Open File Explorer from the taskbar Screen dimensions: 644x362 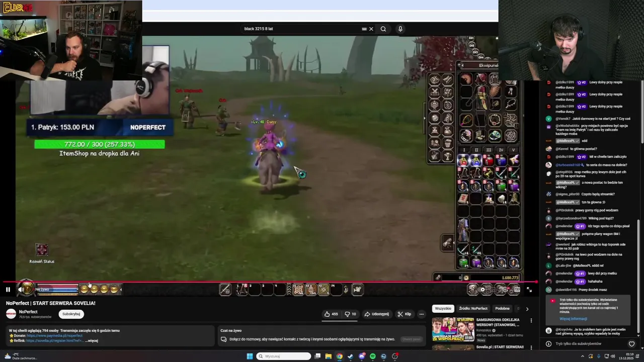point(328,356)
